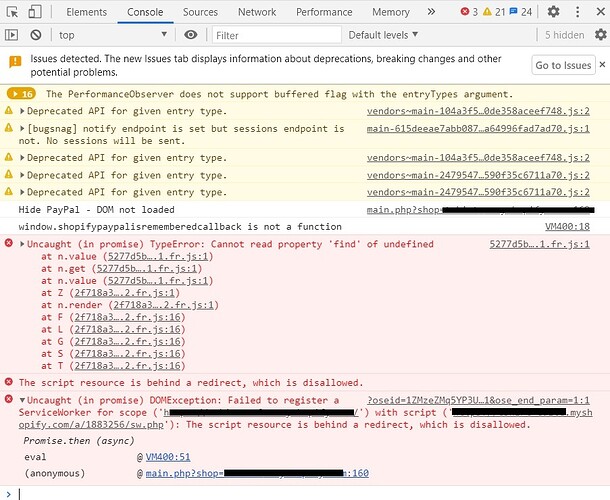Expand the 16 grouped PerformanceObserver messages
Viewport: 610px width, 500px height.
(21, 94)
